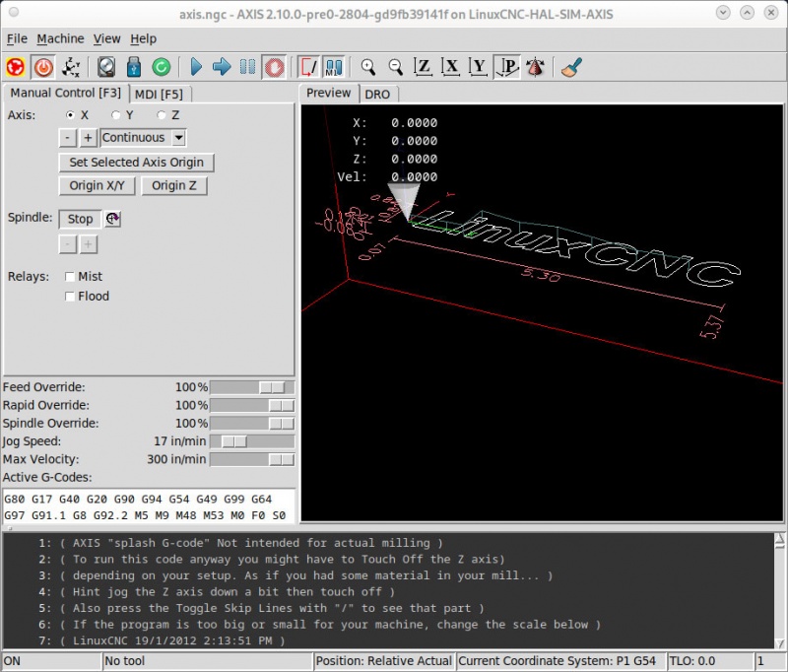788x672 pixels.
Task: Click status bar 'Position: Relative Actual'
Action: pyautogui.click(x=384, y=660)
